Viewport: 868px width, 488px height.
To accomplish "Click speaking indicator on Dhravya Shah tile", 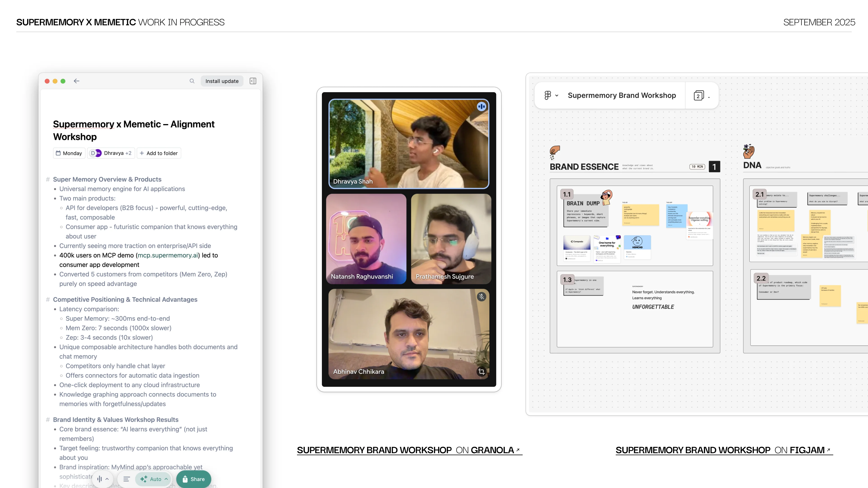I will (x=481, y=106).
